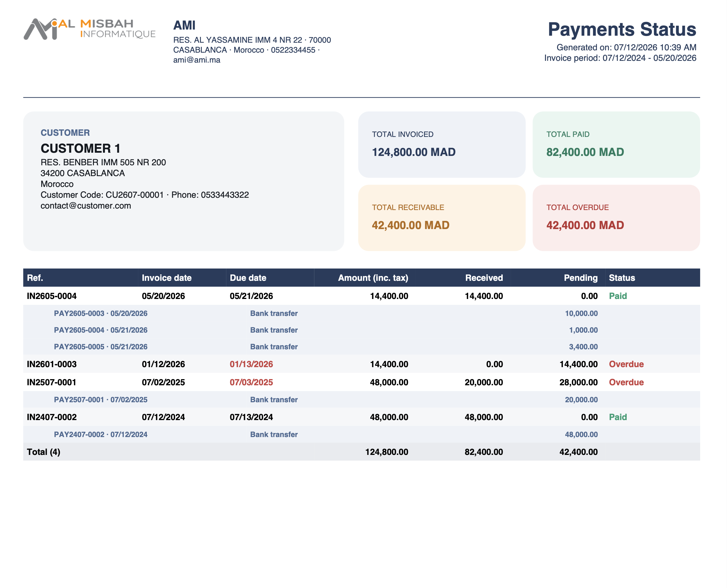Select invoice reference IN2507-0001
The image size is (727, 588).
pyautogui.click(x=52, y=382)
